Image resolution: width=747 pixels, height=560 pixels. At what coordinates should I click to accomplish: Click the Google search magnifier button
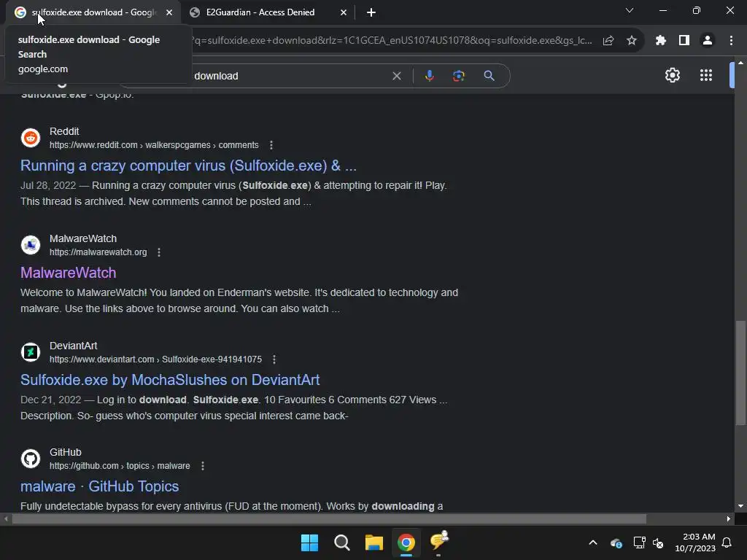point(489,76)
